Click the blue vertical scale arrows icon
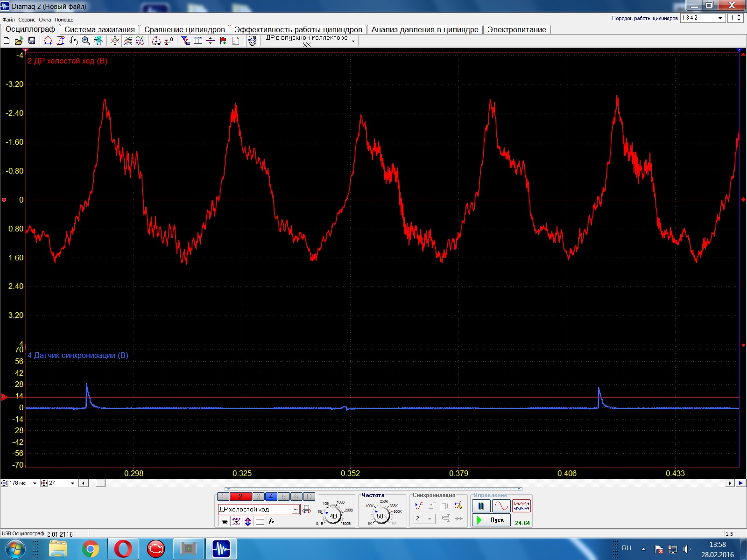The height and width of the screenshot is (560, 747). click(x=248, y=522)
